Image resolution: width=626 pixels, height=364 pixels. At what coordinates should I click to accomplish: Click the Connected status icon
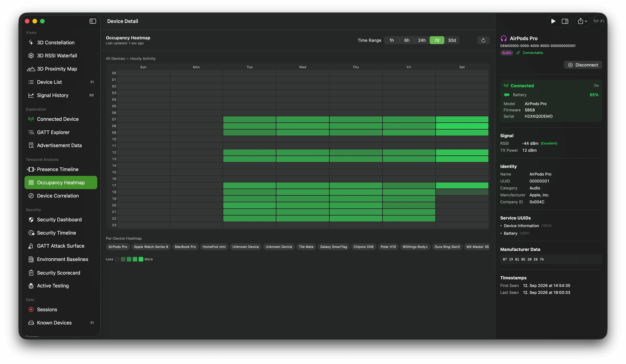point(506,85)
